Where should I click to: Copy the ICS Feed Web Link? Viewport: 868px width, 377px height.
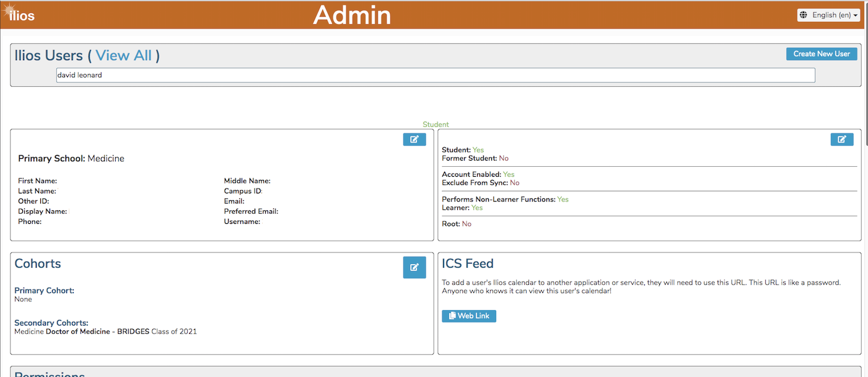tap(469, 316)
